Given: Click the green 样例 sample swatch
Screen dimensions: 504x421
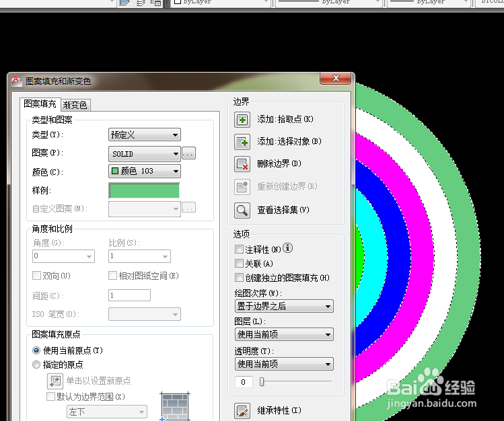Looking at the screenshot, I should (x=144, y=191).
